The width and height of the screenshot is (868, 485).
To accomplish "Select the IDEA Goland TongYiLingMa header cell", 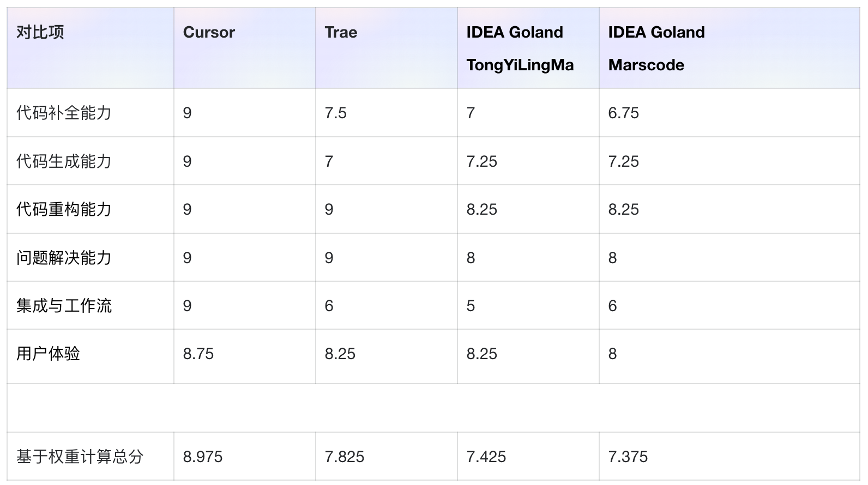I will click(x=520, y=48).
